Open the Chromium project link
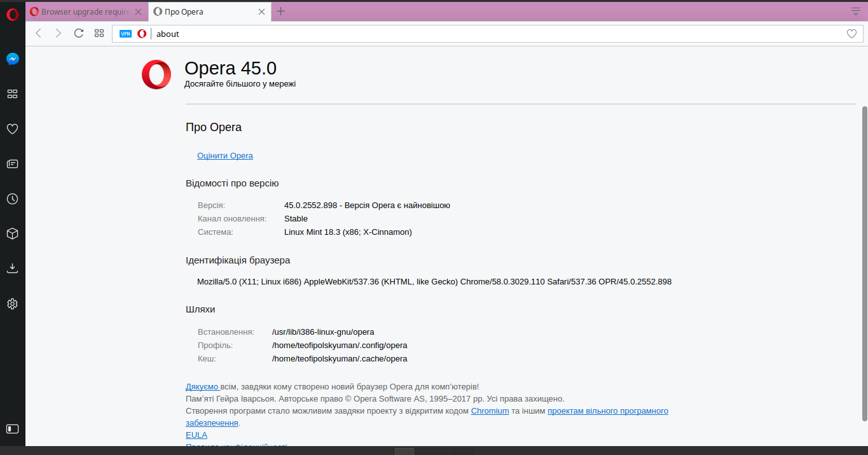 pos(490,411)
